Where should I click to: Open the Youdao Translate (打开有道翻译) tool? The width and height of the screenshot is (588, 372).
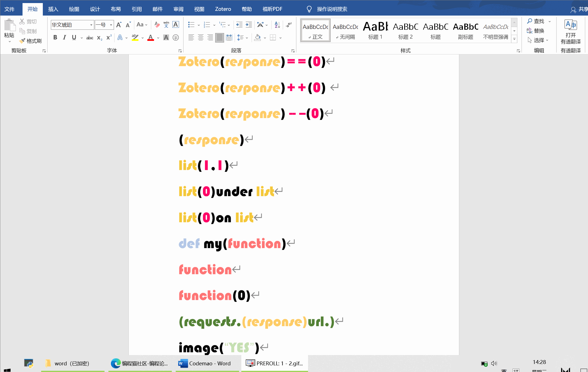(571, 32)
